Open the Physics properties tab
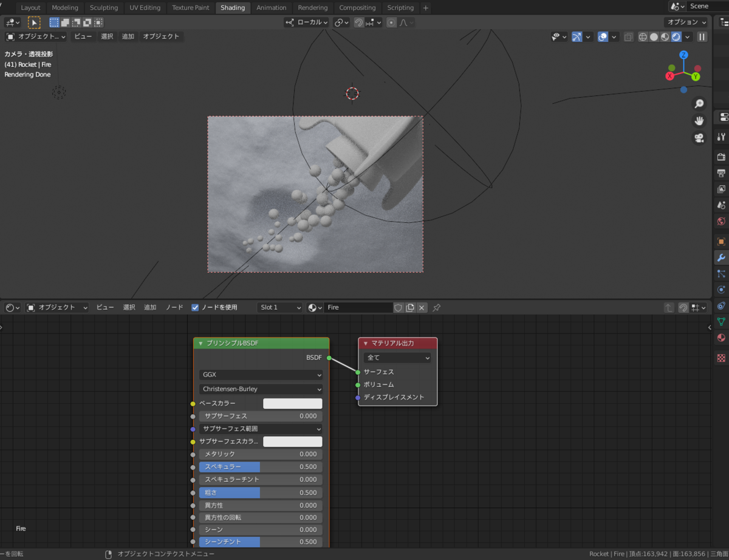Image resolution: width=729 pixels, height=560 pixels. pyautogui.click(x=721, y=290)
